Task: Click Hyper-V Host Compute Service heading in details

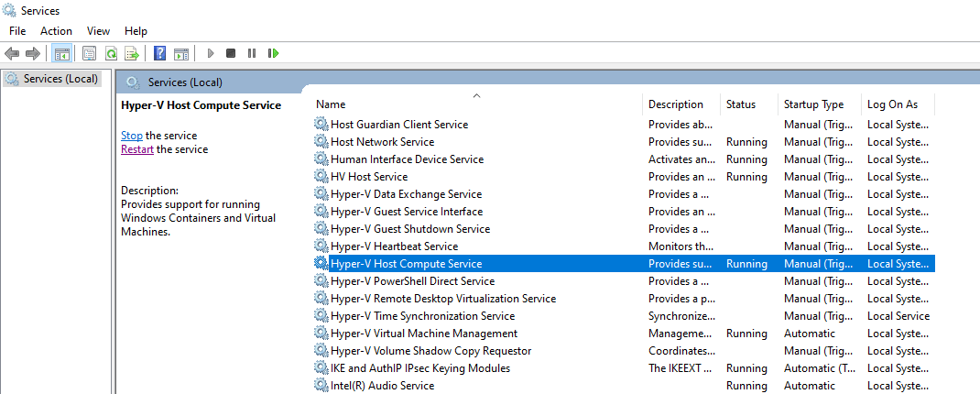Action: click(201, 105)
